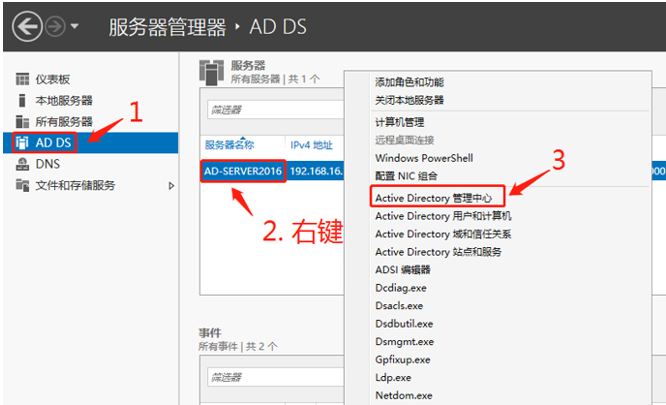Run Ldp.exe from context menu
The width and height of the screenshot is (666, 405).
click(393, 377)
